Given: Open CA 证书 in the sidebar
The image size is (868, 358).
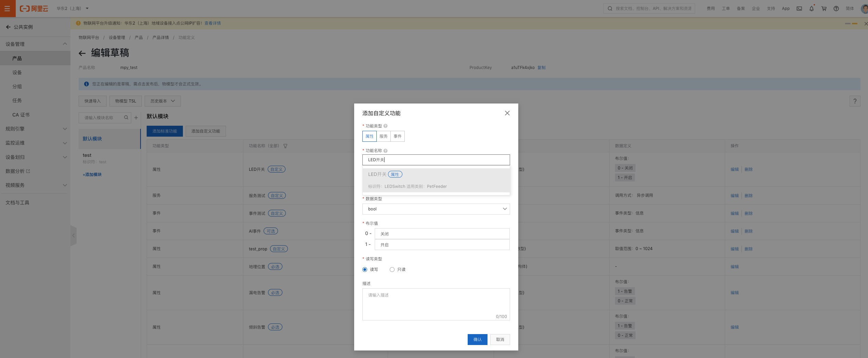Looking at the screenshot, I should (35, 115).
